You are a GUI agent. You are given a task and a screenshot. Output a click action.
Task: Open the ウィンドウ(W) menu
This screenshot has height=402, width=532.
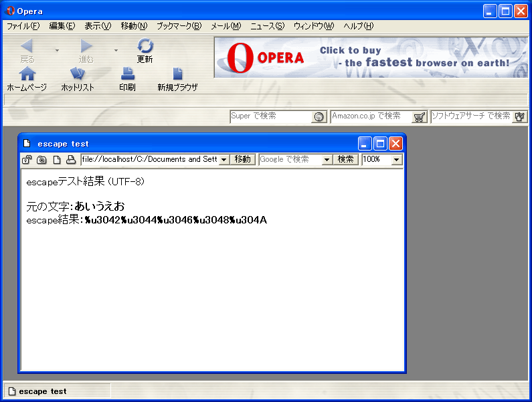[x=314, y=26]
